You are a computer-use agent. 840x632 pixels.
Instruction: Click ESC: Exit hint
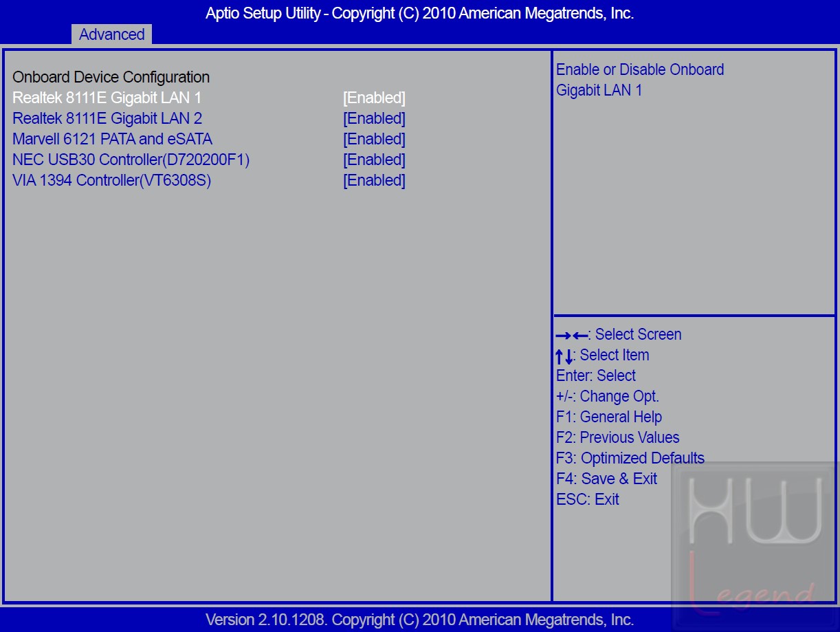pos(588,499)
